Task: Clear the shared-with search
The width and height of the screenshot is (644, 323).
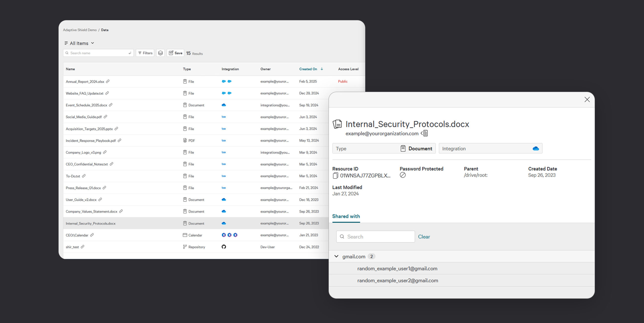Action: click(424, 237)
